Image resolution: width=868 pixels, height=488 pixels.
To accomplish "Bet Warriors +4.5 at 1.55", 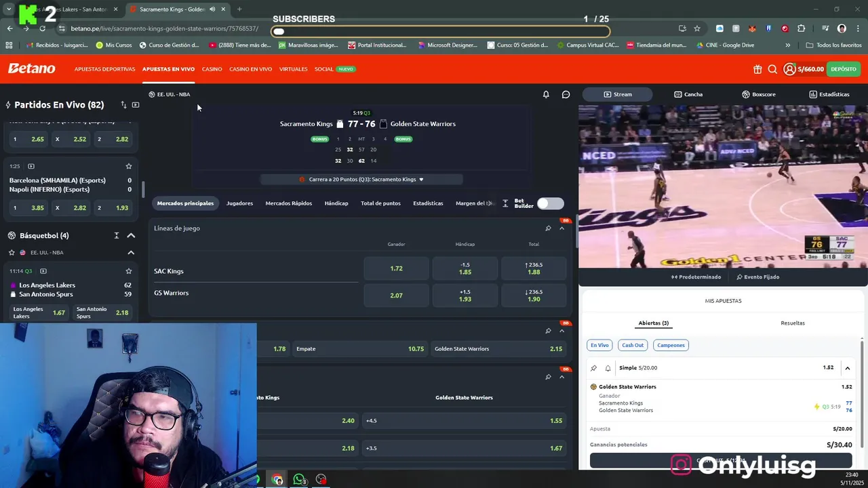I will tap(465, 421).
